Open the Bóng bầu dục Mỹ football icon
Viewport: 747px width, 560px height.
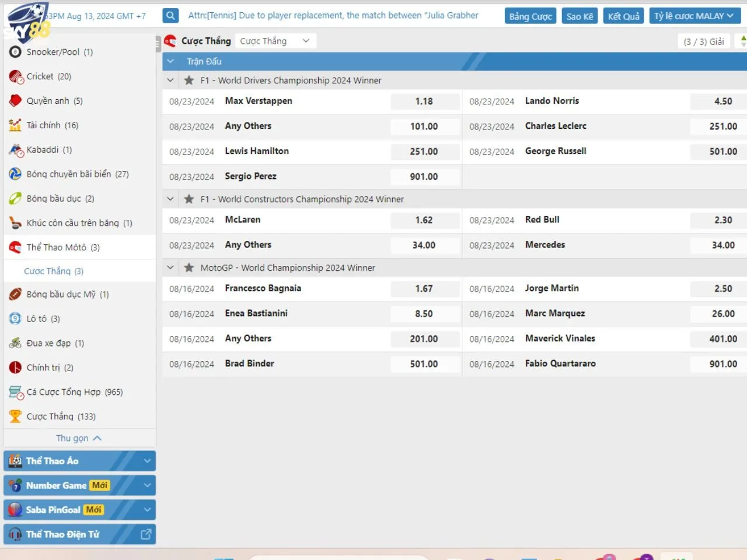click(15, 294)
